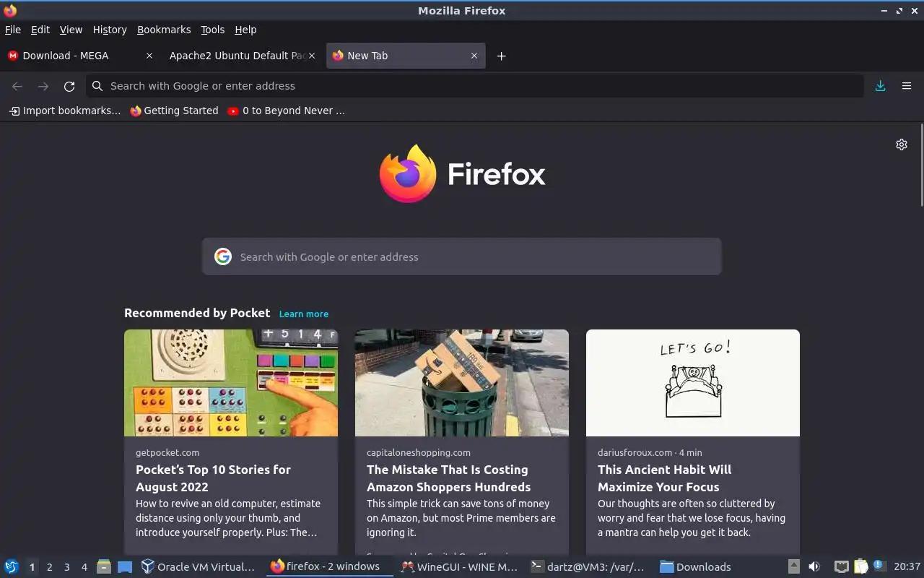Screen dimensions: 924x578
Task: Focus the center Google search box
Action: 462,256
